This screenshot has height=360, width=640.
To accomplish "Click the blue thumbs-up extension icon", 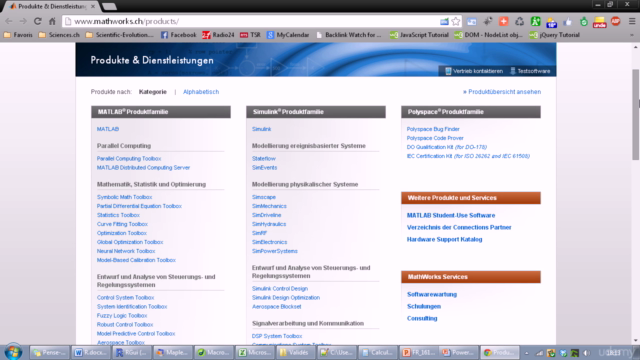I will tap(568, 21).
